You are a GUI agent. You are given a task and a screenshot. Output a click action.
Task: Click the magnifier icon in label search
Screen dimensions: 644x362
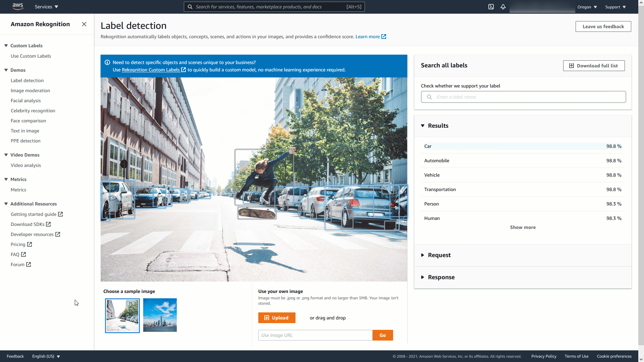click(x=429, y=97)
